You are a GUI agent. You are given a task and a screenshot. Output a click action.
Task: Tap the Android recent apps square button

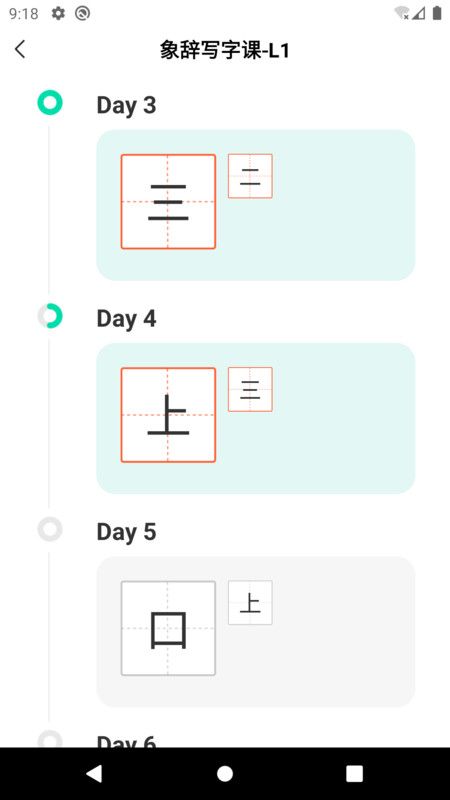click(x=355, y=773)
